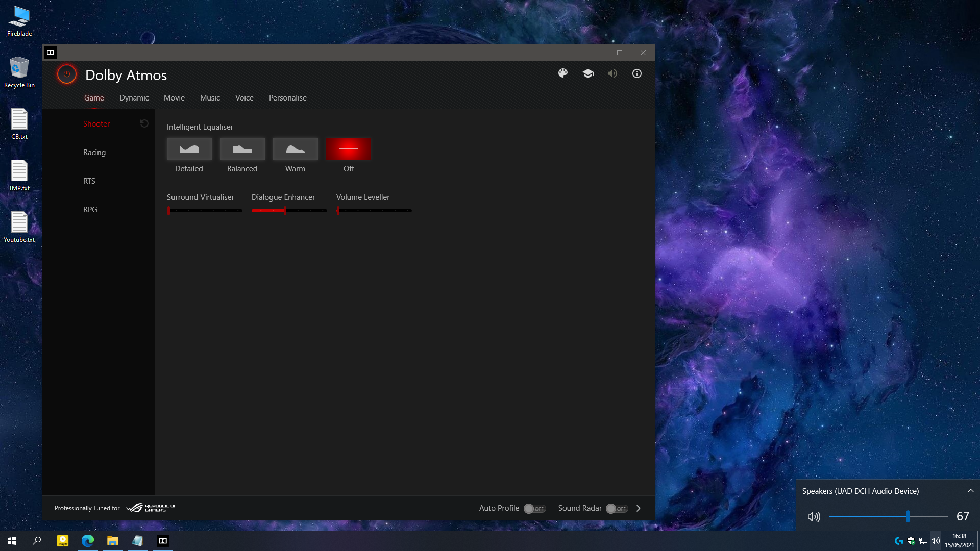Click the Surround Virtualiser slider

click(x=205, y=211)
